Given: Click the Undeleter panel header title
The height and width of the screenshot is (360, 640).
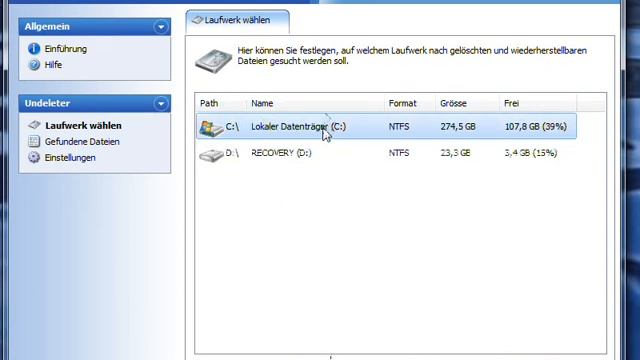Looking at the screenshot, I should (x=47, y=104).
